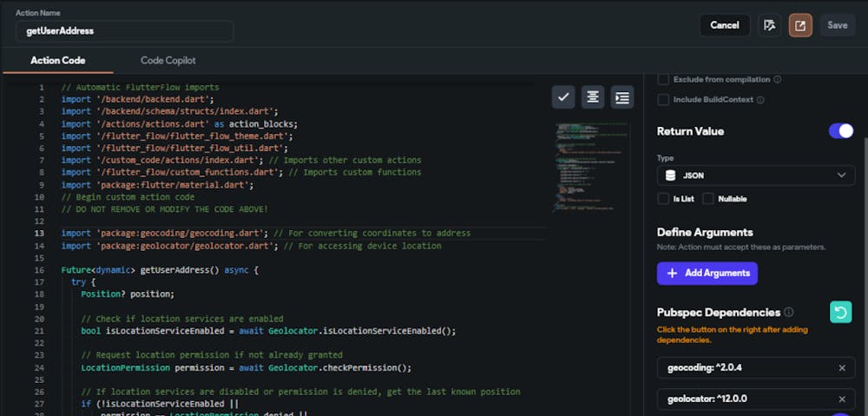Click the Action Name input field
Image resolution: width=868 pixels, height=416 pixels.
(x=124, y=30)
